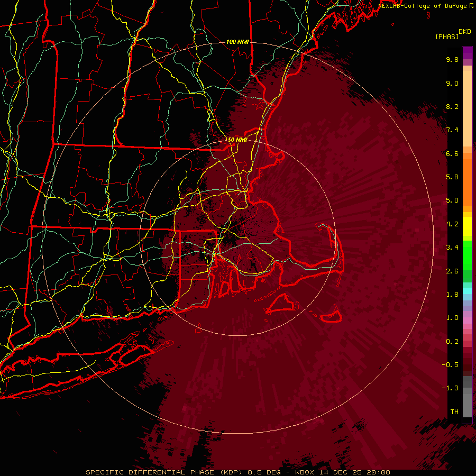Click the 6.6 scale value
476x476 pixels.
452,153
